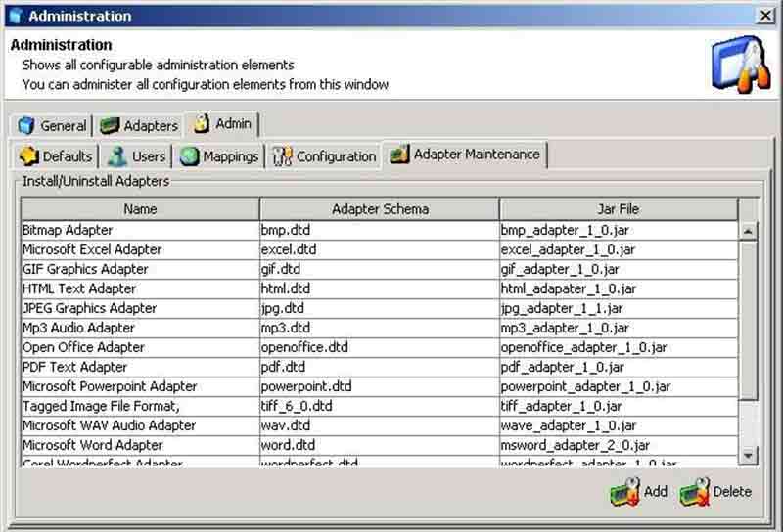Viewport: 783px width, 532px height.
Task: Click the scrollbar up arrow
Action: [748, 231]
